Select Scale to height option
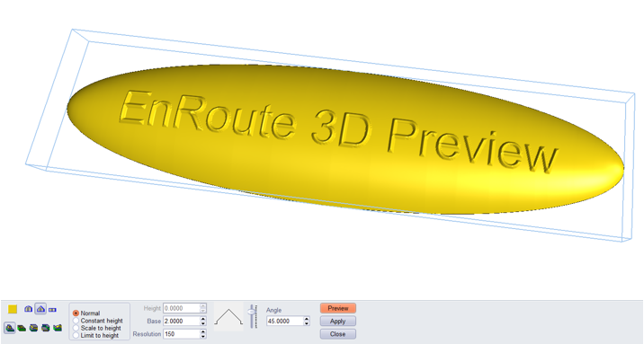 [76, 328]
